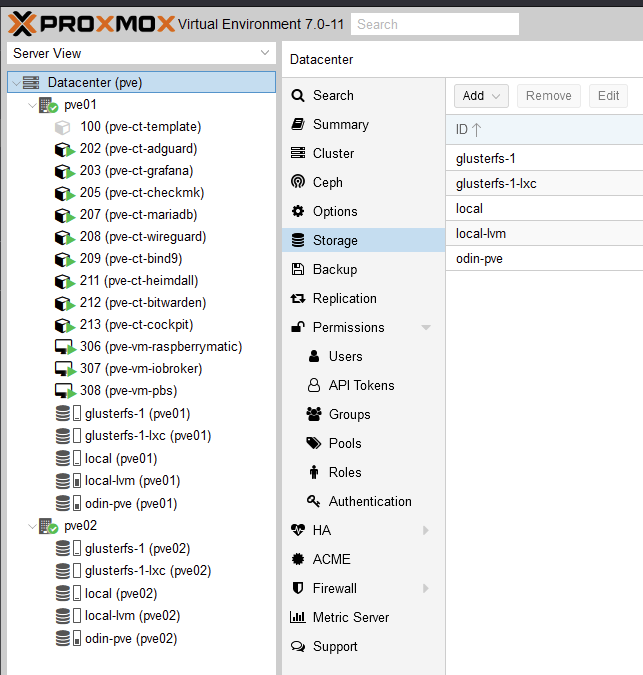Collapse the pve01 node tree
This screenshot has height=675, width=643.
[x=32, y=105]
